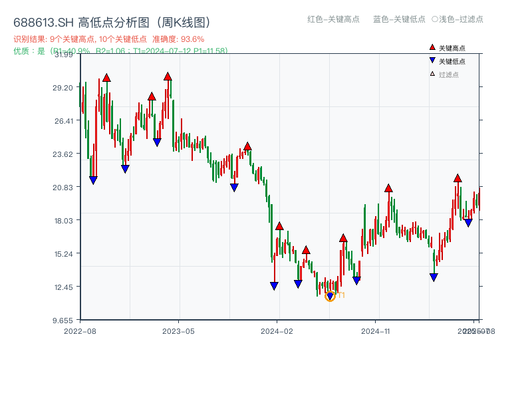This screenshot has width=532, height=399.
Task: Select the first red high marker after 2022-08
Action: pyautogui.click(x=106, y=78)
